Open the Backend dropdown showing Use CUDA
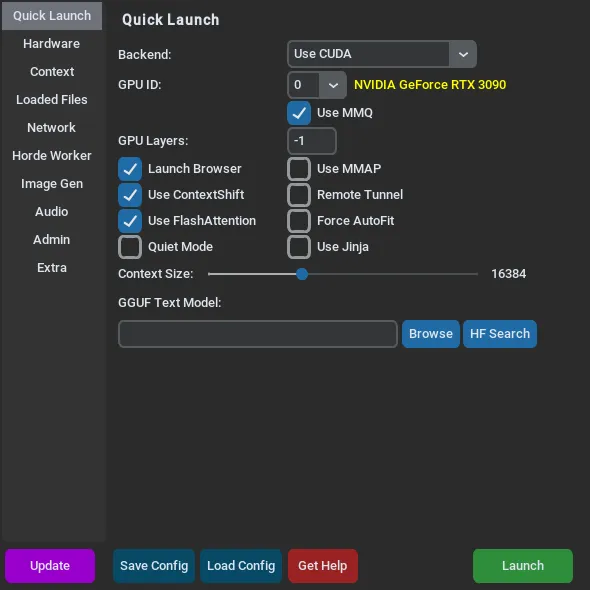The height and width of the screenshot is (590, 590). pos(382,54)
